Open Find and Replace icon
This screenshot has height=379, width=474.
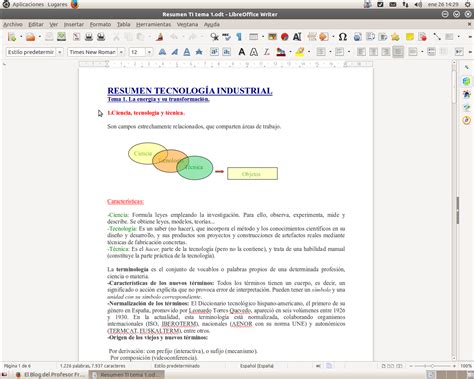point(214,37)
